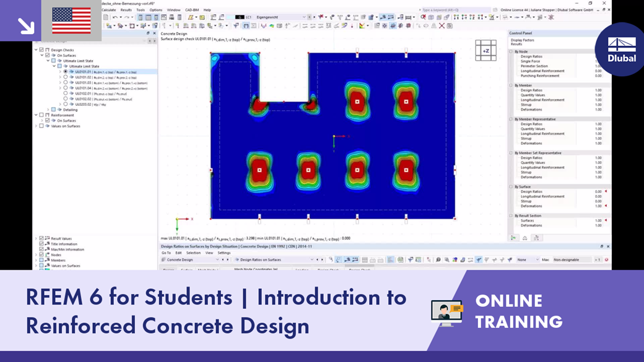Close the Concrete Design navigator panel
The image size is (644, 362).
point(154,33)
